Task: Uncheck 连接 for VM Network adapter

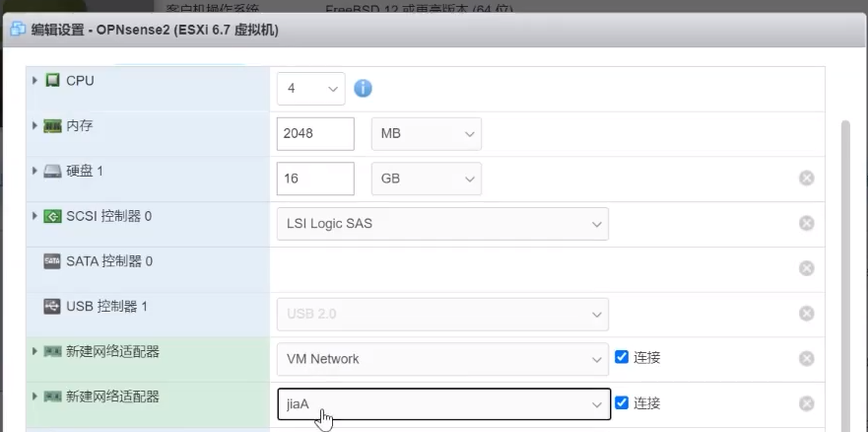Action: coord(622,357)
